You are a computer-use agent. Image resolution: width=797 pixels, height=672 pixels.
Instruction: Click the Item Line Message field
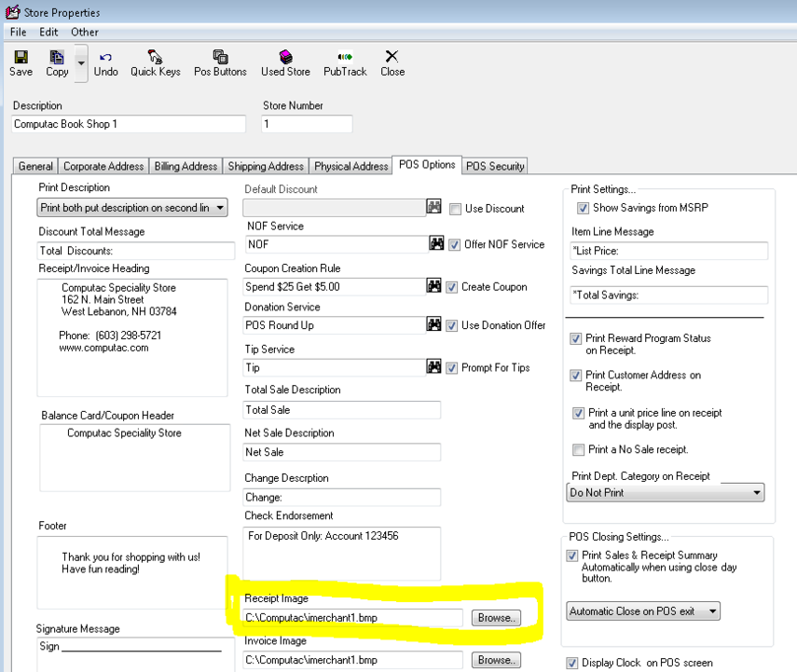click(669, 251)
